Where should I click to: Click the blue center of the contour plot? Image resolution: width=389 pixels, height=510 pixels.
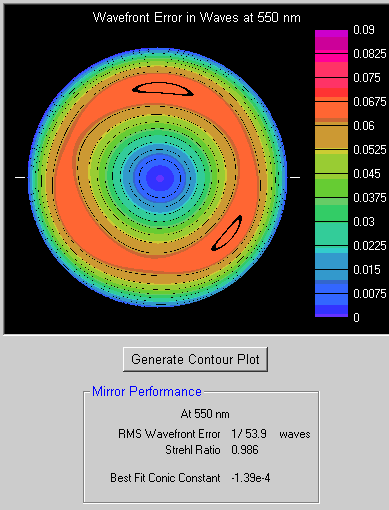(x=160, y=178)
